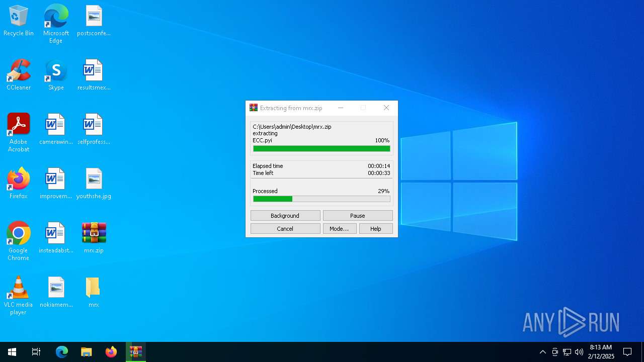
Task: Open the volume tray icon
Action: tap(579, 352)
